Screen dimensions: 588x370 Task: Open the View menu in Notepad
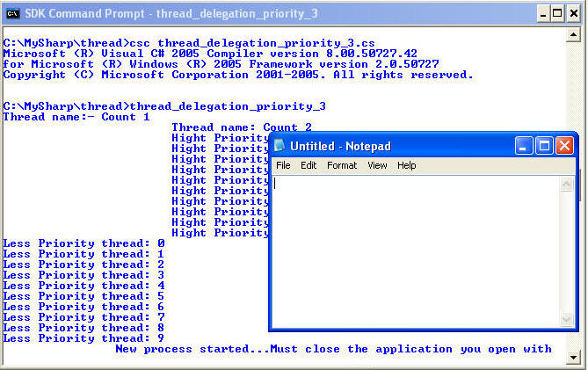point(377,165)
